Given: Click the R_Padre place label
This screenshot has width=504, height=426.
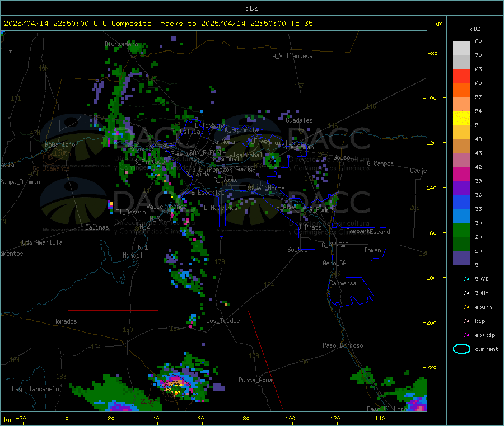Looking at the screenshot, I should [x=321, y=210].
